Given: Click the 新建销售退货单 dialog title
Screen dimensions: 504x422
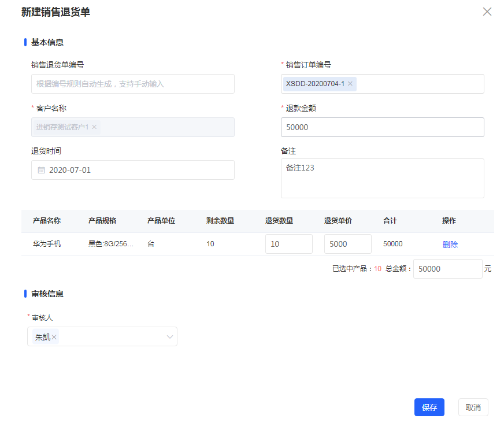Looking at the screenshot, I should [55, 12].
